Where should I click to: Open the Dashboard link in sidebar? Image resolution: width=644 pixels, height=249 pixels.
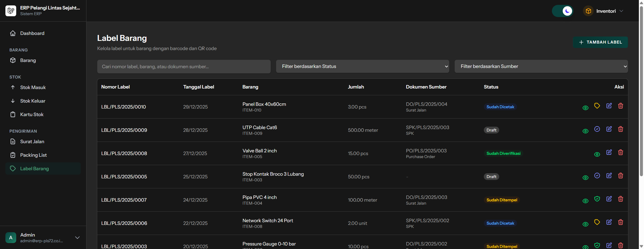click(32, 33)
